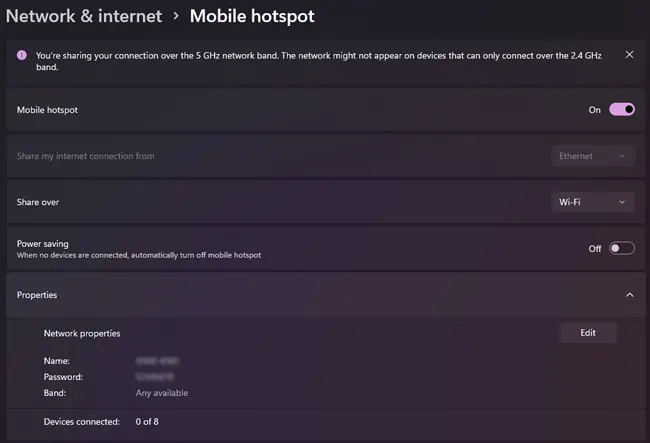Click the Power saving setting label

[43, 243]
